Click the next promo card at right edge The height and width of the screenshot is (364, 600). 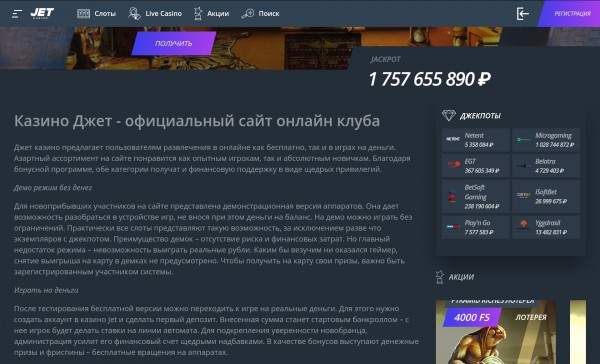[578, 332]
